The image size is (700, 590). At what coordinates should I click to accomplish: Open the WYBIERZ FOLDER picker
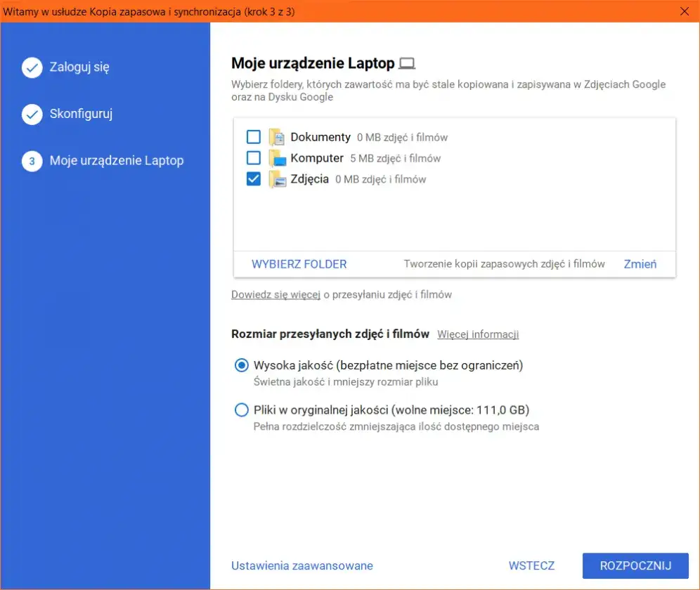299,264
